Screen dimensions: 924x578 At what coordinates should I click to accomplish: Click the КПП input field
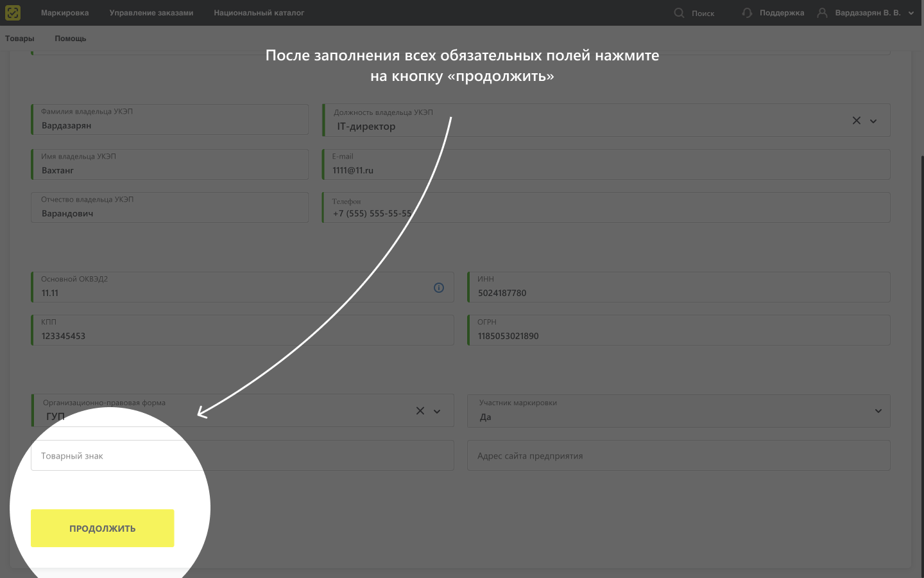coord(243,330)
